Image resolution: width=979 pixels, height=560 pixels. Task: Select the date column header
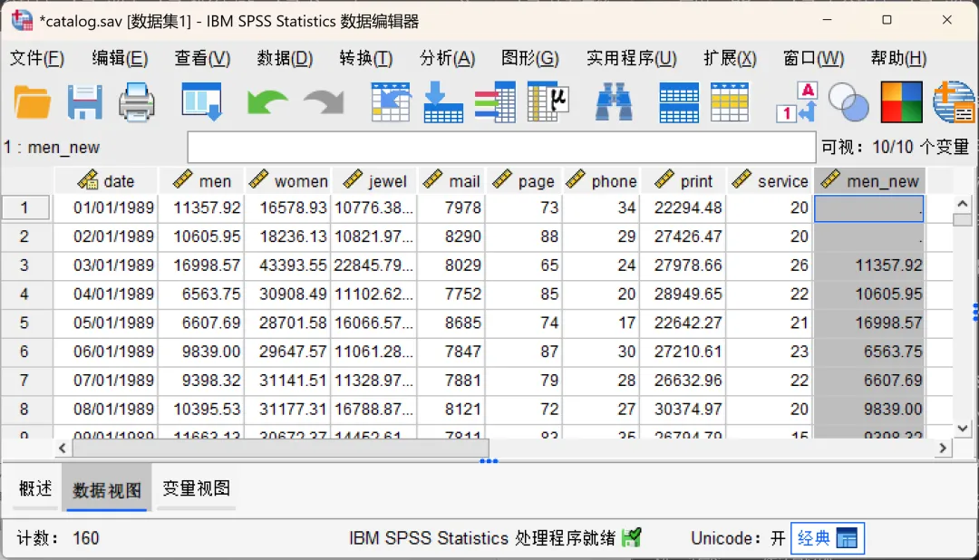(105, 181)
